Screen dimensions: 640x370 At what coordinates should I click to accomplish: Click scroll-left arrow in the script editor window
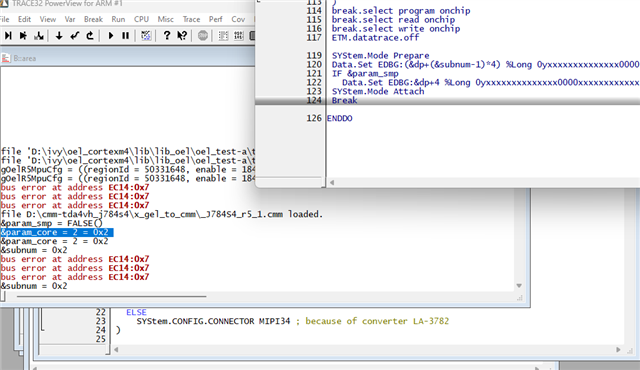tap(332, 182)
